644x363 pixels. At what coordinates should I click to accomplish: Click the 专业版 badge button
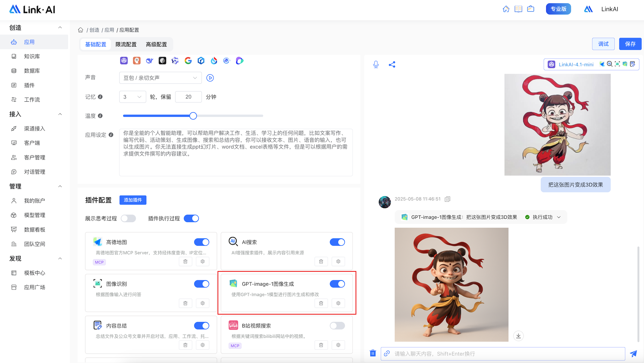[x=558, y=9]
